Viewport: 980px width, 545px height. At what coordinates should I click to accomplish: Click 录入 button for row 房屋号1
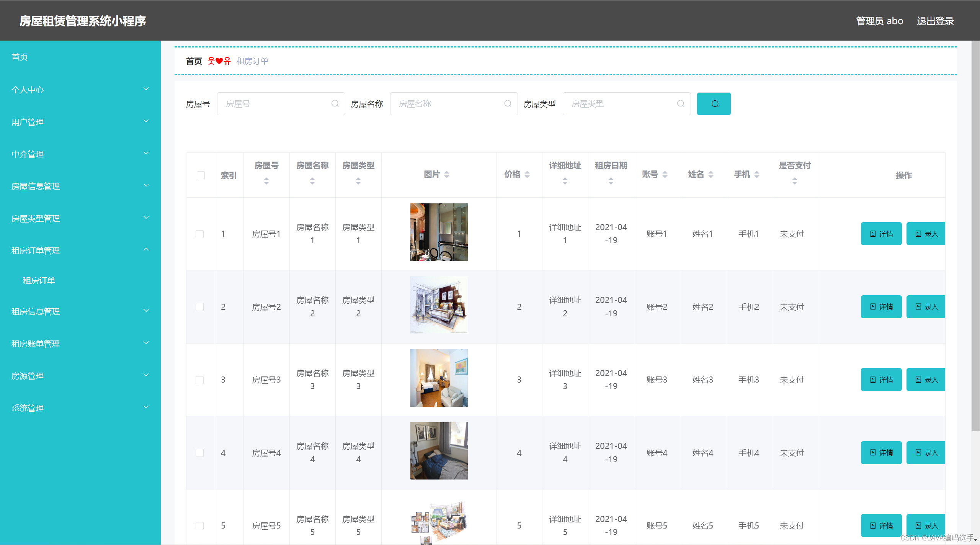click(x=926, y=234)
